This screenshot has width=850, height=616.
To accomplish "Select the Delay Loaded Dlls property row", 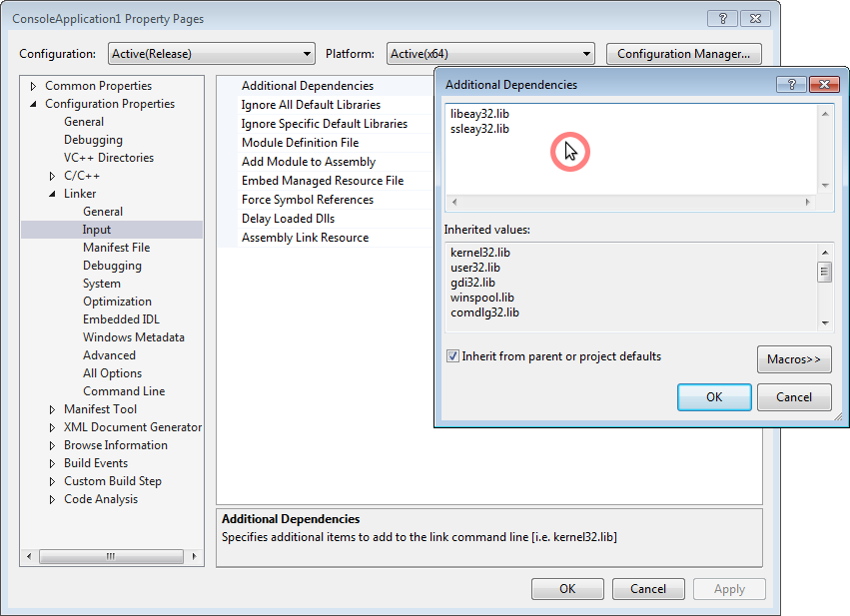I will pyautogui.click(x=288, y=218).
